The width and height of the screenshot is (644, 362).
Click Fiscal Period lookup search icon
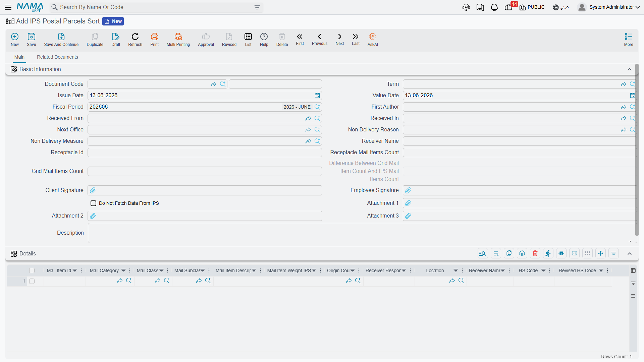tap(317, 107)
